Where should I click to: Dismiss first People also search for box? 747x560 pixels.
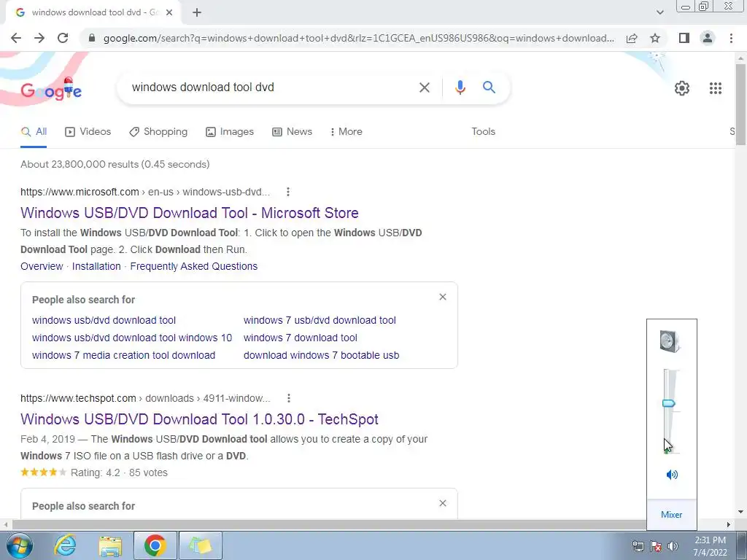tap(443, 297)
